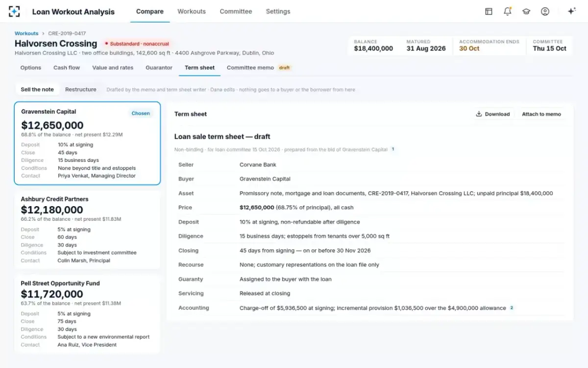
Task: Click Accommodation ends 30 Oct value
Action: [x=469, y=49]
